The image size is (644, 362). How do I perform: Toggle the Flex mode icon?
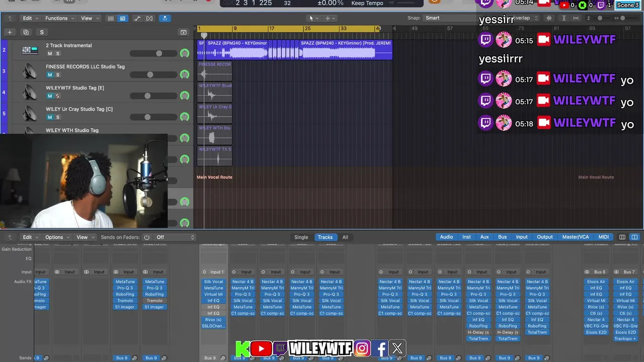(149, 19)
